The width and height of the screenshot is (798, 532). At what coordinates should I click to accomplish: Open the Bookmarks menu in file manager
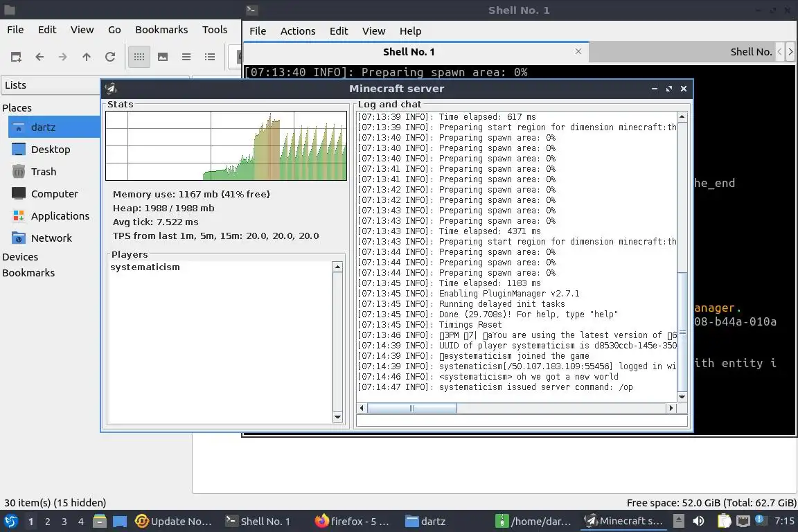pos(161,30)
